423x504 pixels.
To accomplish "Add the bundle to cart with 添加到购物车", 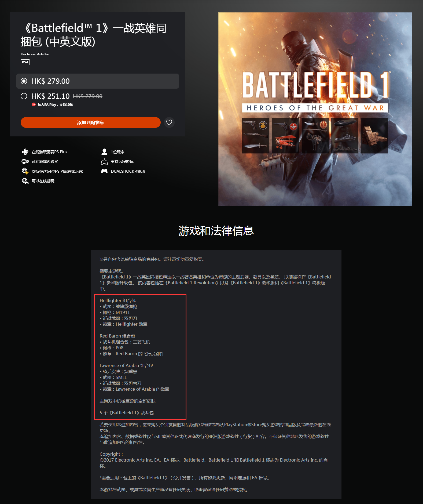I will [91, 122].
